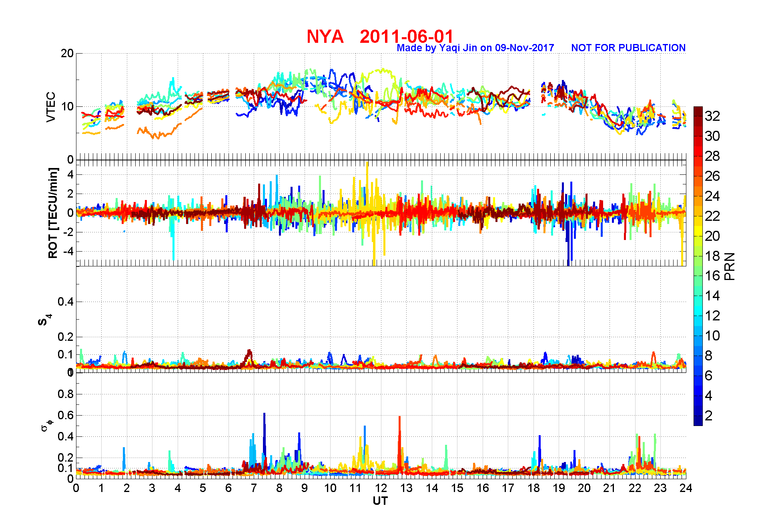Screen dimensions: 762x532
Task: Click S4 axis tick label 0.2
Action: pyautogui.click(x=66, y=337)
